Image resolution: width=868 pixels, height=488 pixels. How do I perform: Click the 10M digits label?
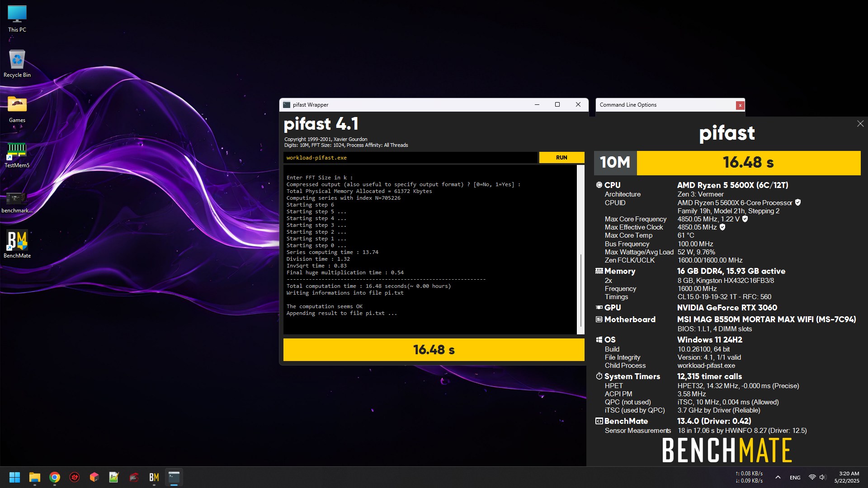click(615, 163)
